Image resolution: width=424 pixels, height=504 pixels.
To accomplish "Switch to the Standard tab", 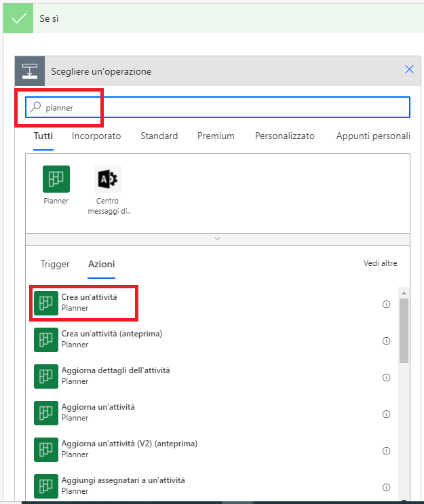I will pyautogui.click(x=159, y=136).
